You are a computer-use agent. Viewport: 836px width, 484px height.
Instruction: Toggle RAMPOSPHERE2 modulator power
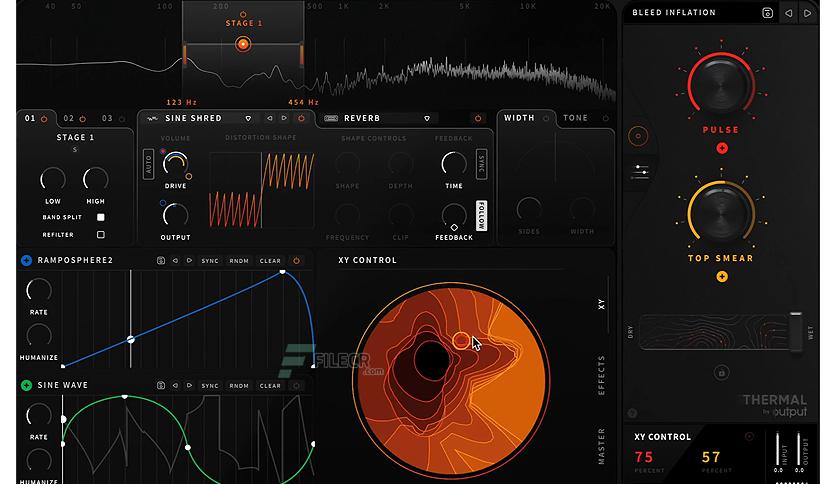[x=296, y=261]
